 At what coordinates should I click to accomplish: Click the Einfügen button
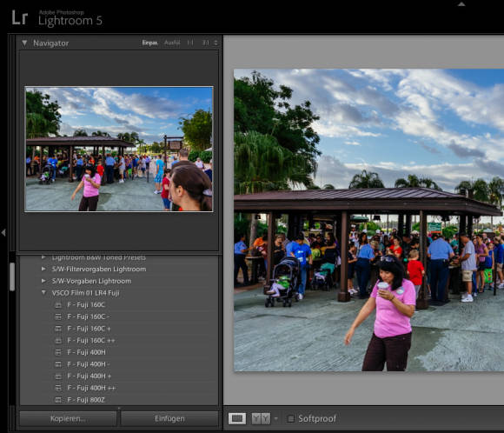(169, 419)
